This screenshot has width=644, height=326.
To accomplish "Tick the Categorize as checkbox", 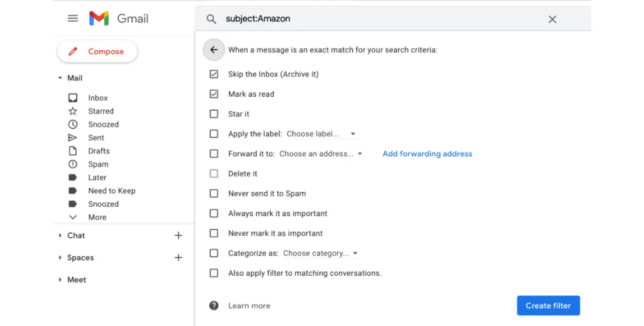I will click(214, 253).
